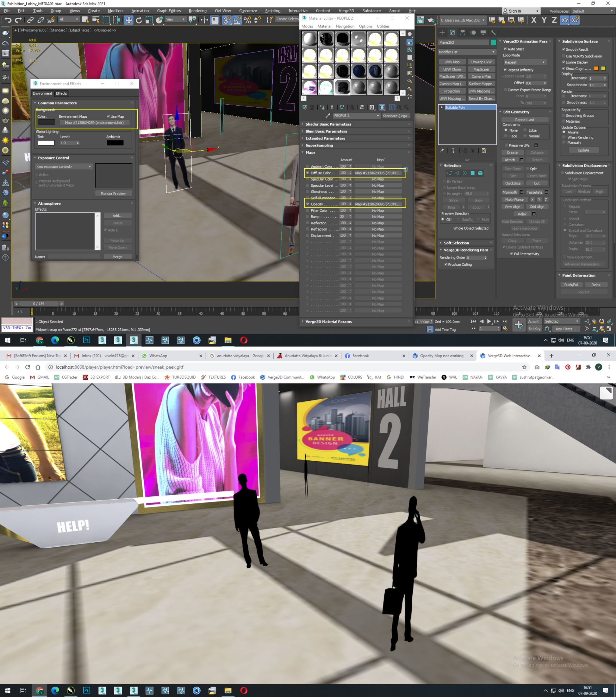Click the Render Preview button
Image resolution: width=616 pixels, height=697 pixels.
(x=113, y=193)
